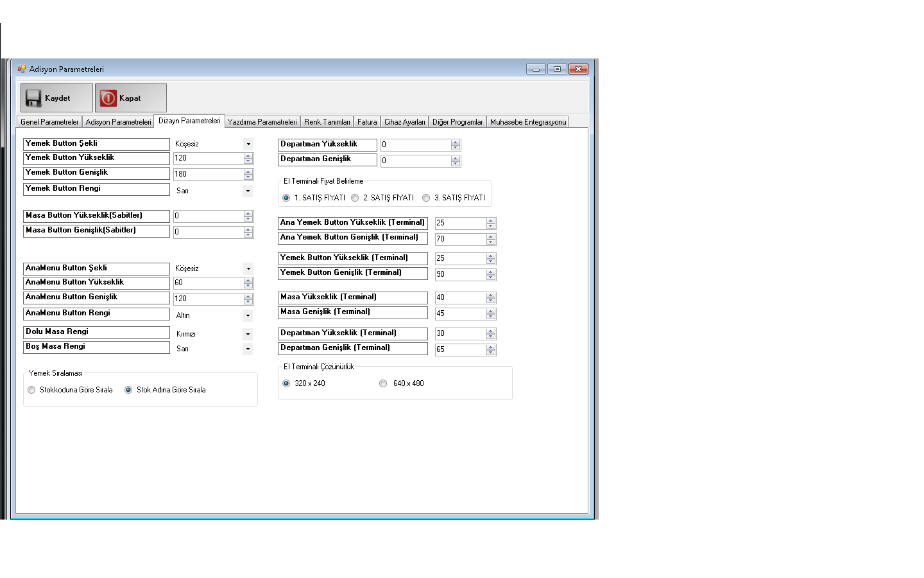The width and height of the screenshot is (924, 578).
Task: Click Departman Genişlik (Terminal) spinner arrows
Action: 491,349
